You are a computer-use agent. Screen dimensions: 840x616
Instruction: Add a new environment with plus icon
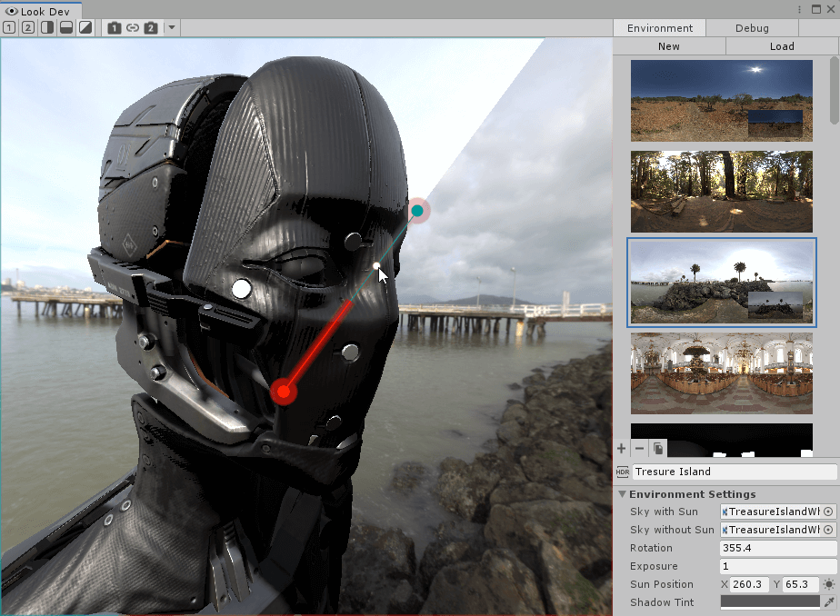click(x=622, y=448)
